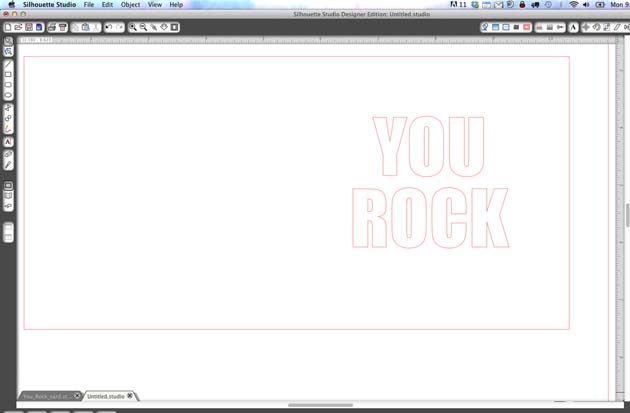The image size is (630, 413).
Task: Click the lower split-pane view layout icon
Action: (x=8, y=237)
